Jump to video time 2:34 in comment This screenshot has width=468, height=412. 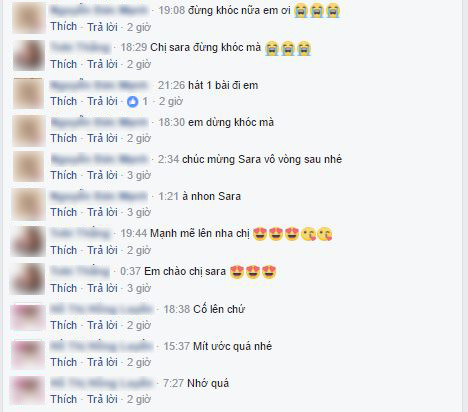(168, 159)
